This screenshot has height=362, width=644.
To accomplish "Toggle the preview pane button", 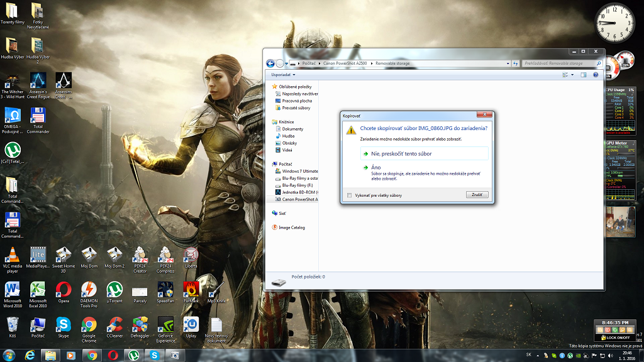I will coord(583,75).
